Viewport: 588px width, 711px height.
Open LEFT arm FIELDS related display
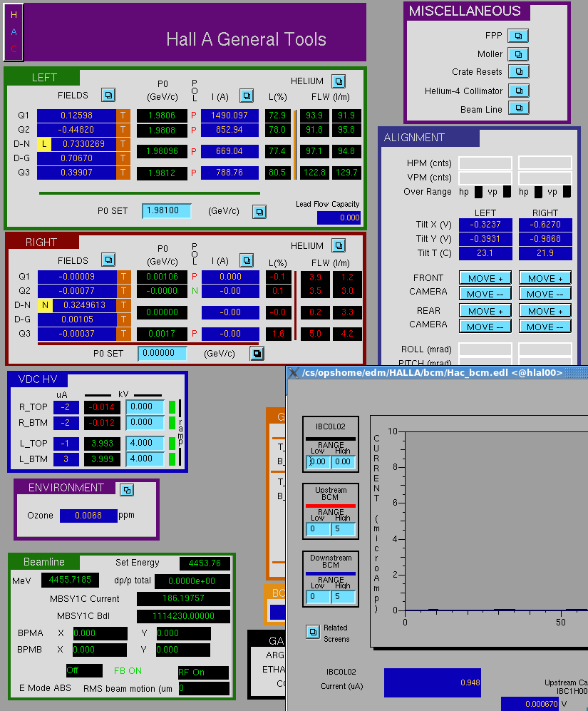click(108, 96)
